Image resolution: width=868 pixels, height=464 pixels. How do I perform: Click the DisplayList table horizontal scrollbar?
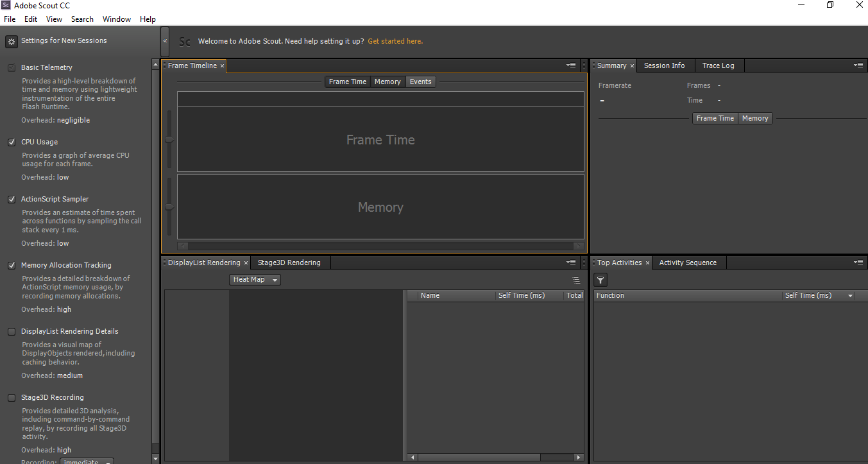tap(479, 458)
